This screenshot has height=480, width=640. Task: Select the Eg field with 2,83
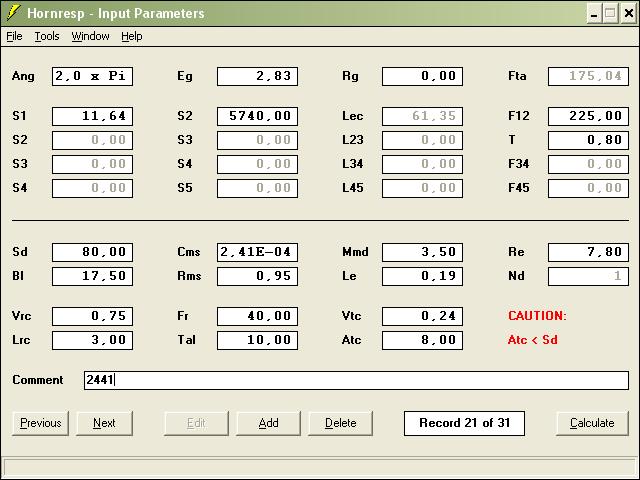(x=257, y=76)
